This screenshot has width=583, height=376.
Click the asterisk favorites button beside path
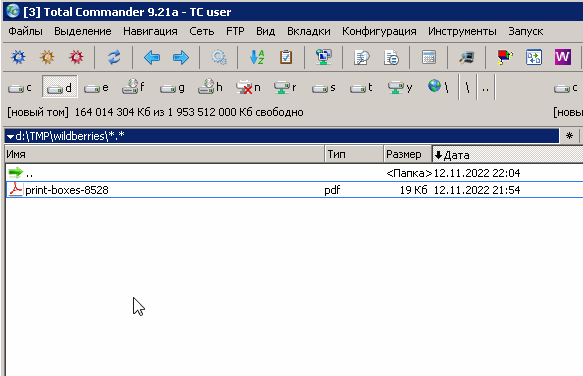coord(569,136)
